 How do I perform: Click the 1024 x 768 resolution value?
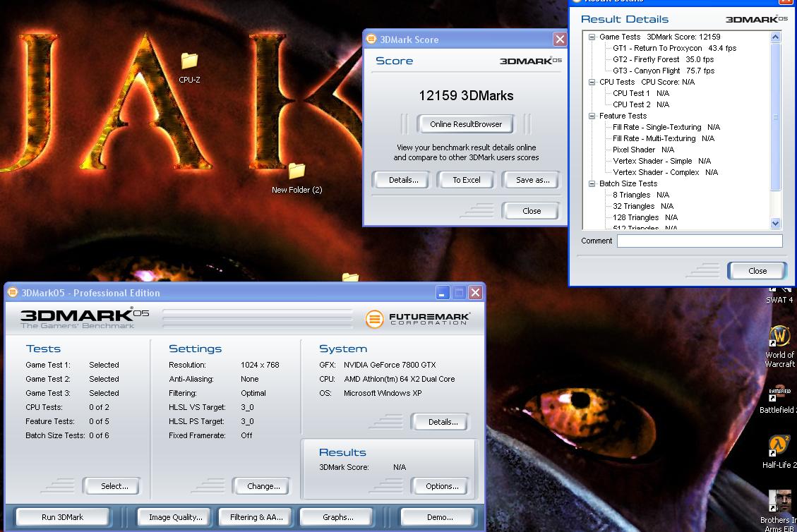point(260,365)
